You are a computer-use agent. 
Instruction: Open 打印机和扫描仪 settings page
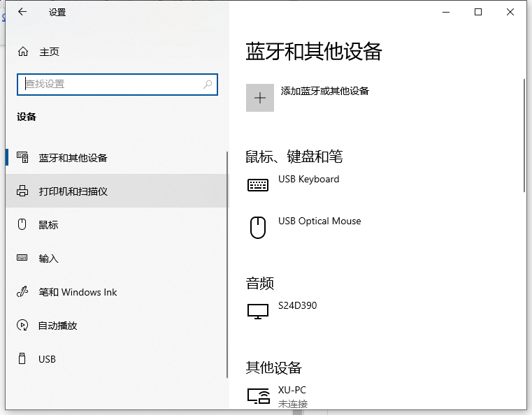pyautogui.click(x=73, y=191)
